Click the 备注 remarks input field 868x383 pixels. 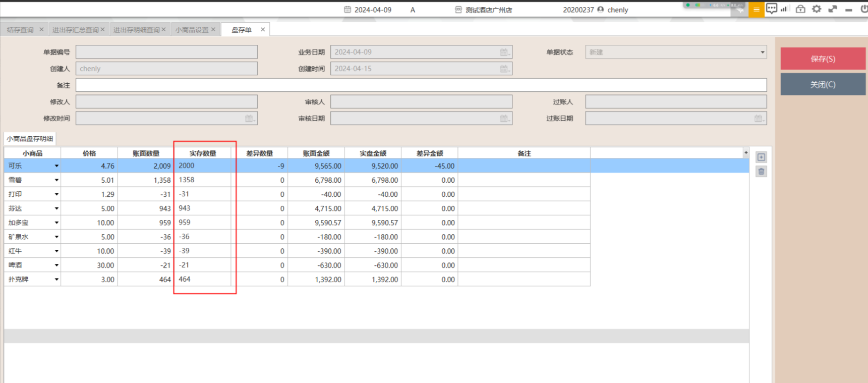[421, 85]
